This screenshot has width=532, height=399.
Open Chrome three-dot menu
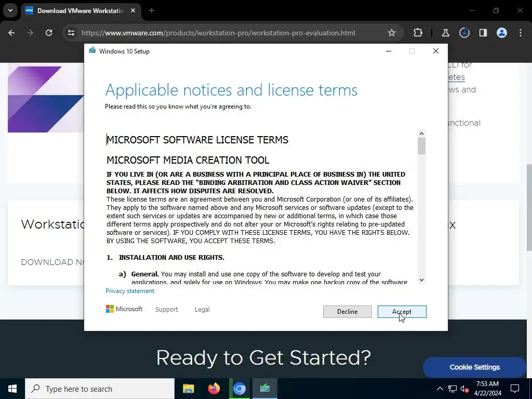tap(521, 33)
